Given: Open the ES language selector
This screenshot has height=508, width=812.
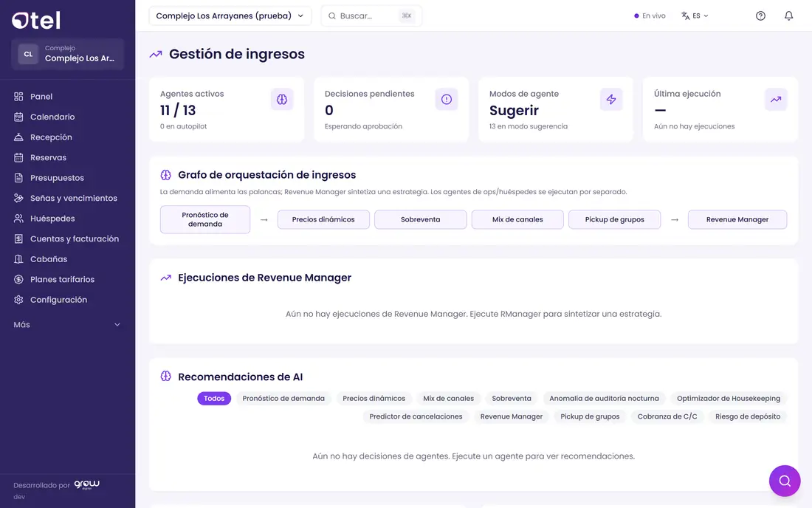Looking at the screenshot, I should pos(695,16).
